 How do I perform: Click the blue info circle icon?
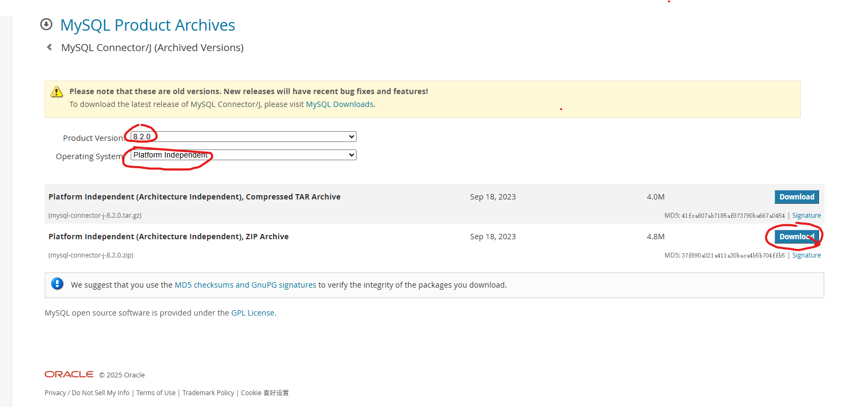(57, 284)
